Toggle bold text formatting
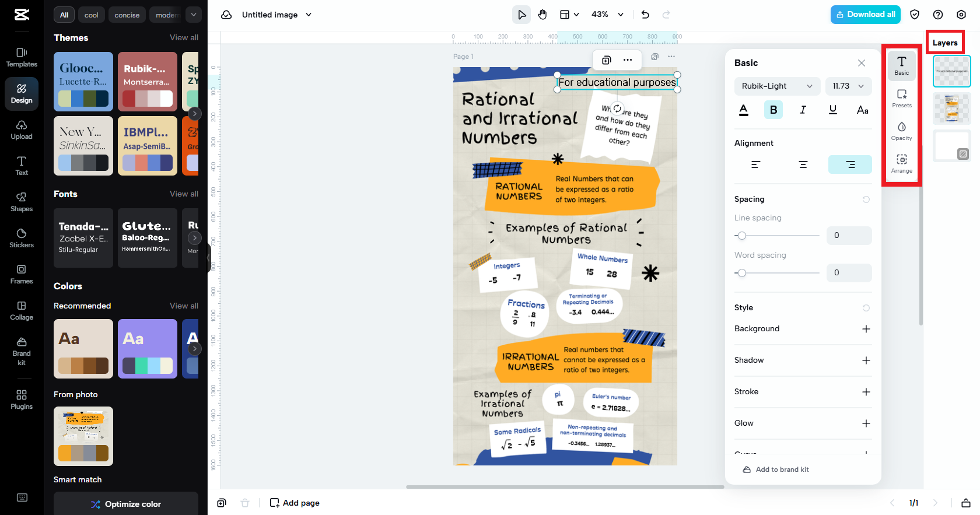The width and height of the screenshot is (980, 515). point(773,110)
